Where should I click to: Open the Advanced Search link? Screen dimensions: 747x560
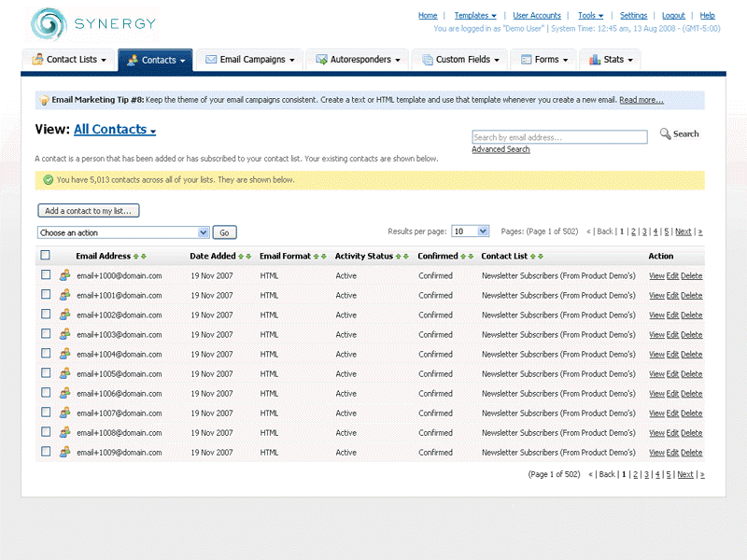point(500,149)
